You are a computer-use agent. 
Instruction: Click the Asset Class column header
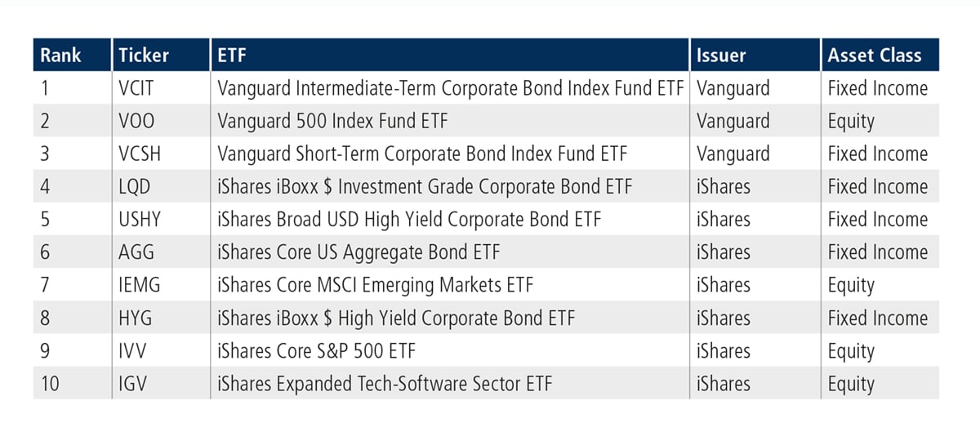pos(875,56)
